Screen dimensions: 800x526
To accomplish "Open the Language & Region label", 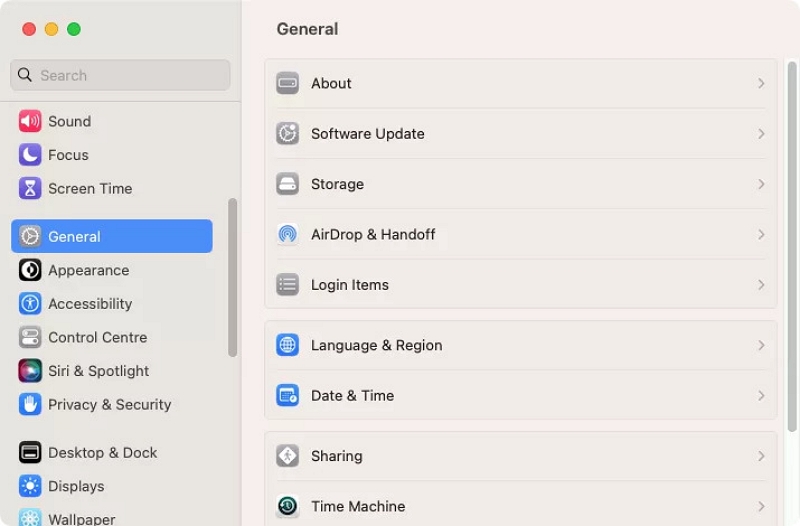I will [x=377, y=345].
